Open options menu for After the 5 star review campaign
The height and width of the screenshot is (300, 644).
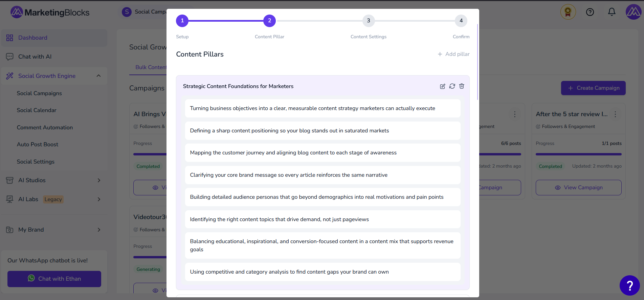[615, 114]
